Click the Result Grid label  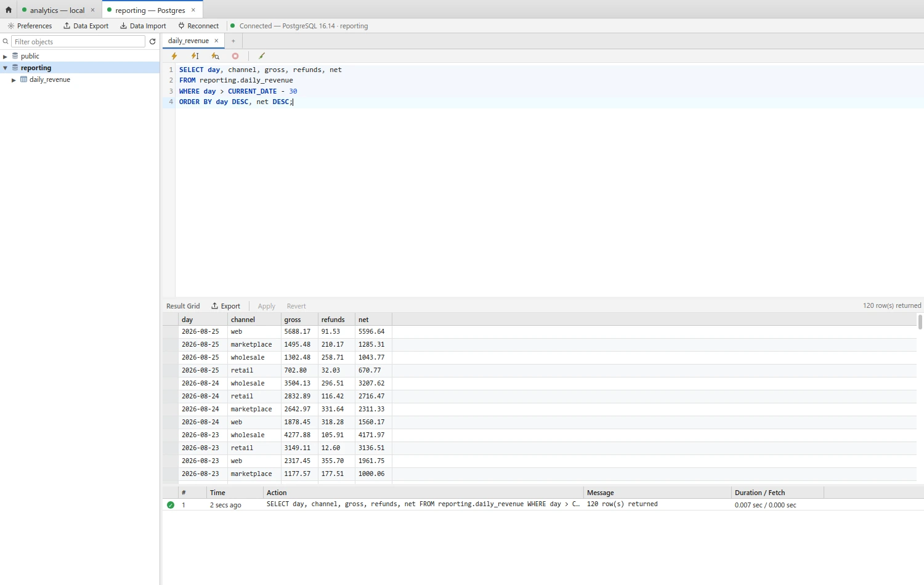click(x=183, y=306)
